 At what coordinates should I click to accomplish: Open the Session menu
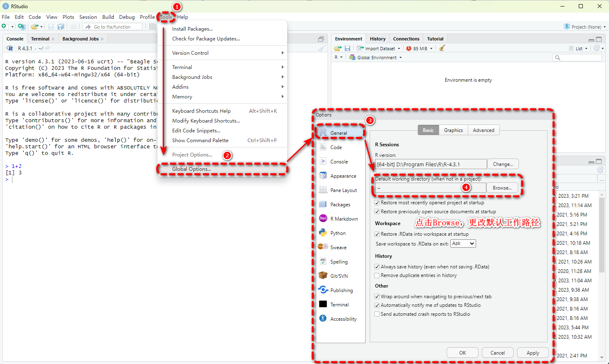coord(88,17)
